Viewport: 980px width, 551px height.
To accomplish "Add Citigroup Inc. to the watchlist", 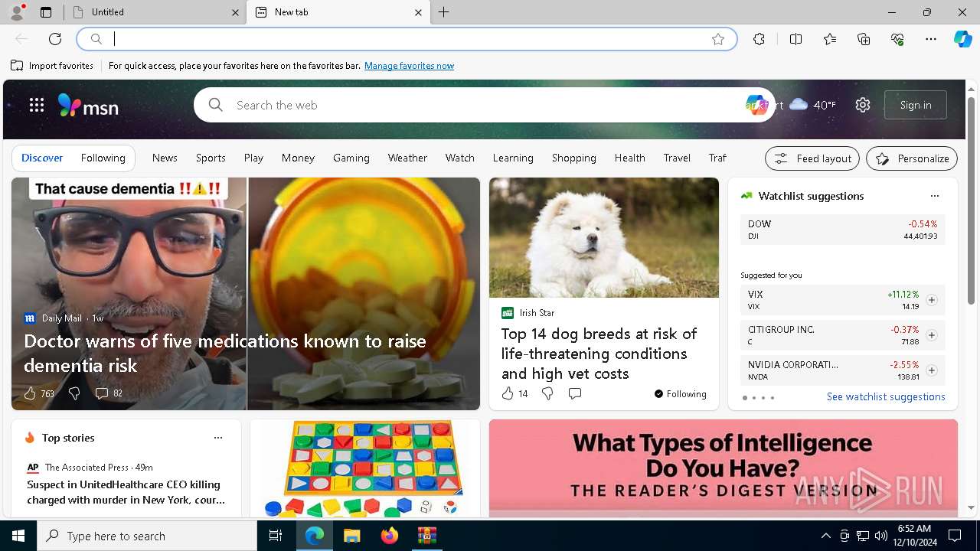I will click(932, 335).
